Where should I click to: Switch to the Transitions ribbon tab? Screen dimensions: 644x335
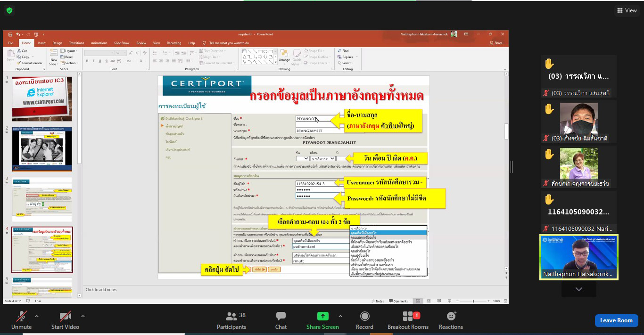coord(77,43)
